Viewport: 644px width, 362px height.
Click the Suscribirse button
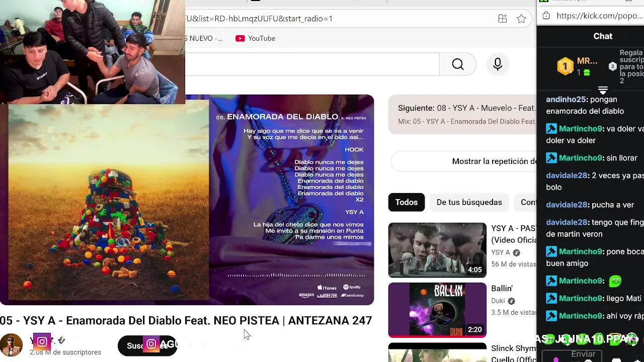147,346
